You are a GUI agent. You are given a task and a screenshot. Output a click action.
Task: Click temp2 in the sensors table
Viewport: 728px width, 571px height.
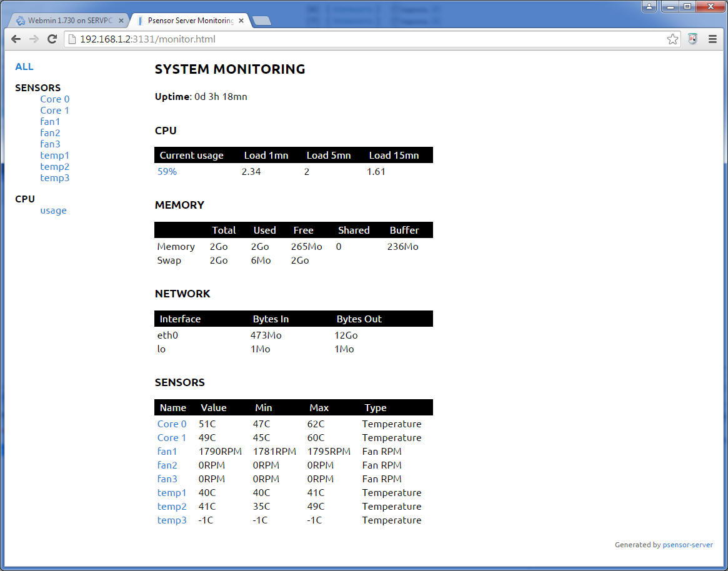[x=172, y=507]
